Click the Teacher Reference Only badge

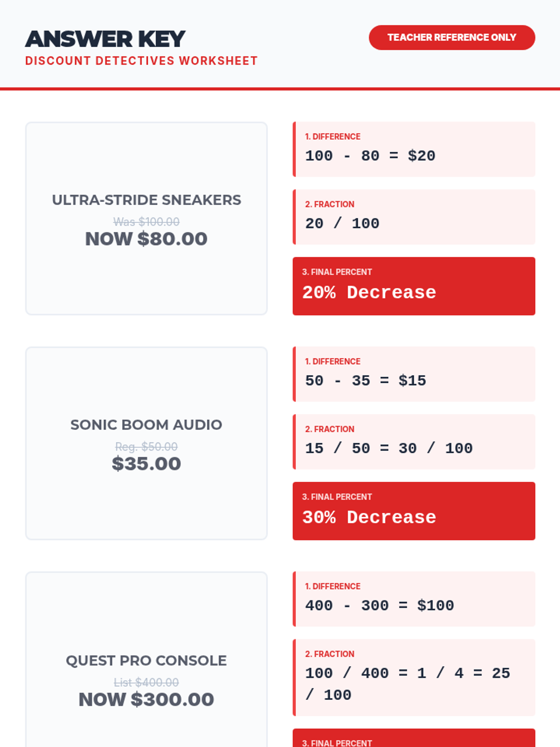452,37
